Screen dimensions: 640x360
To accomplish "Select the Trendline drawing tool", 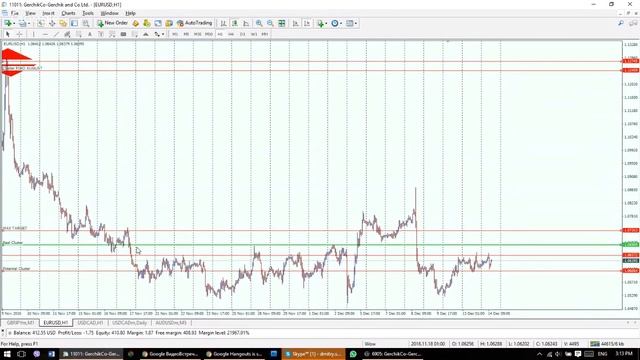I will click(56, 34).
